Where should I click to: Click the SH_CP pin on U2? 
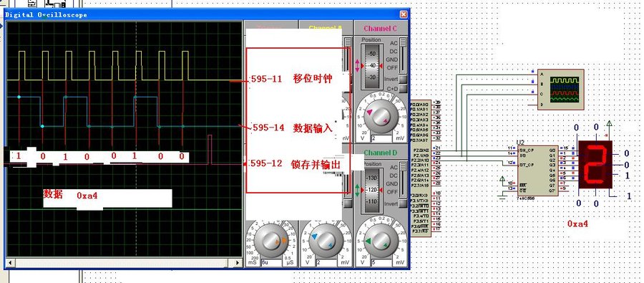point(526,150)
